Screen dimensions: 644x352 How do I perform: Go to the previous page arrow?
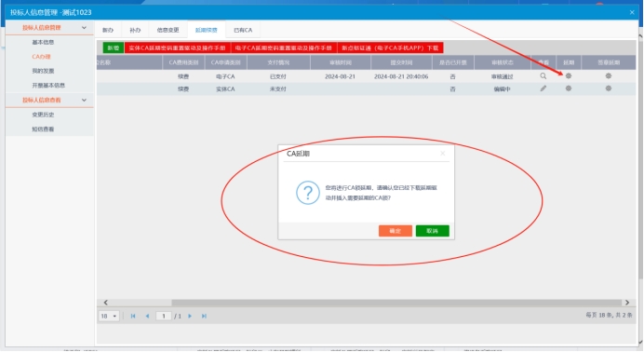147,316
